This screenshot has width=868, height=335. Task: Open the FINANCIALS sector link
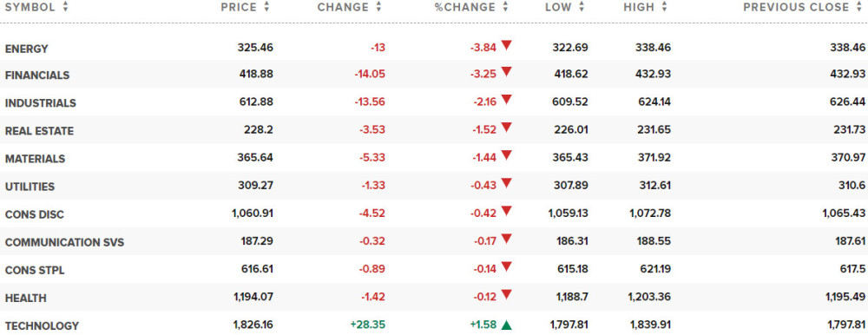point(37,76)
